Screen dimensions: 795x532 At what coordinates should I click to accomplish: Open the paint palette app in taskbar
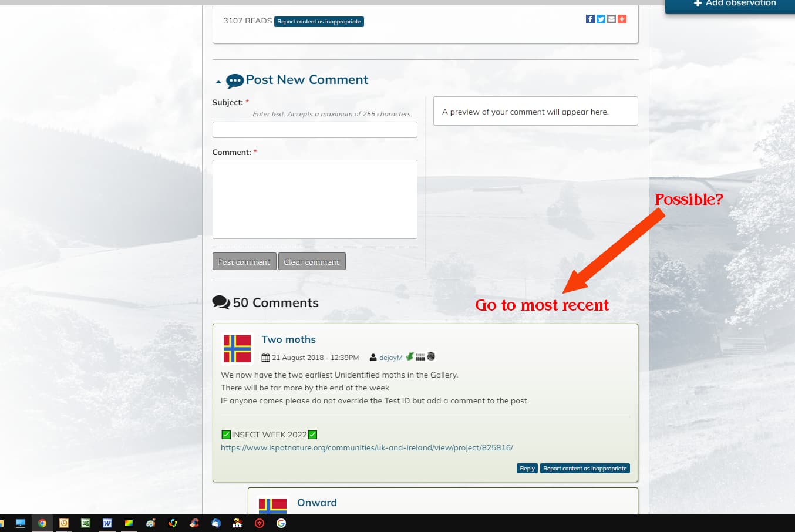click(x=151, y=523)
